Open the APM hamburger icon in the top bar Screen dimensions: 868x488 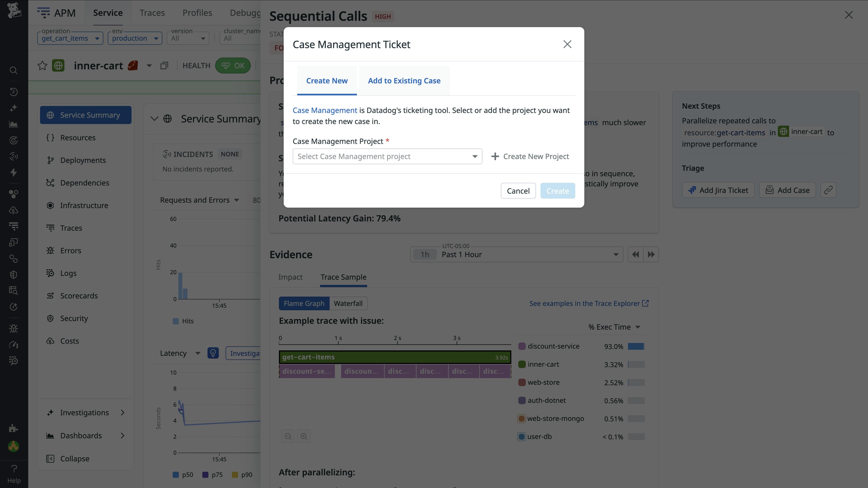[x=43, y=13]
